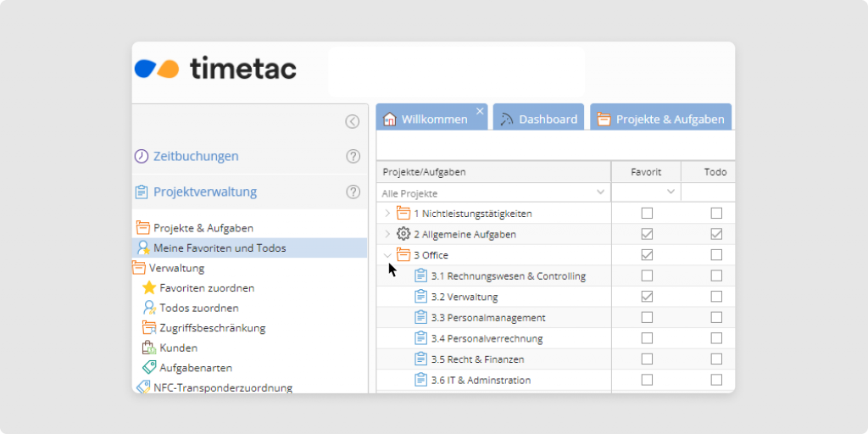This screenshot has height=434, width=868.
Task: Click the Zugriffsbeschränkung folder icon
Action: click(149, 328)
